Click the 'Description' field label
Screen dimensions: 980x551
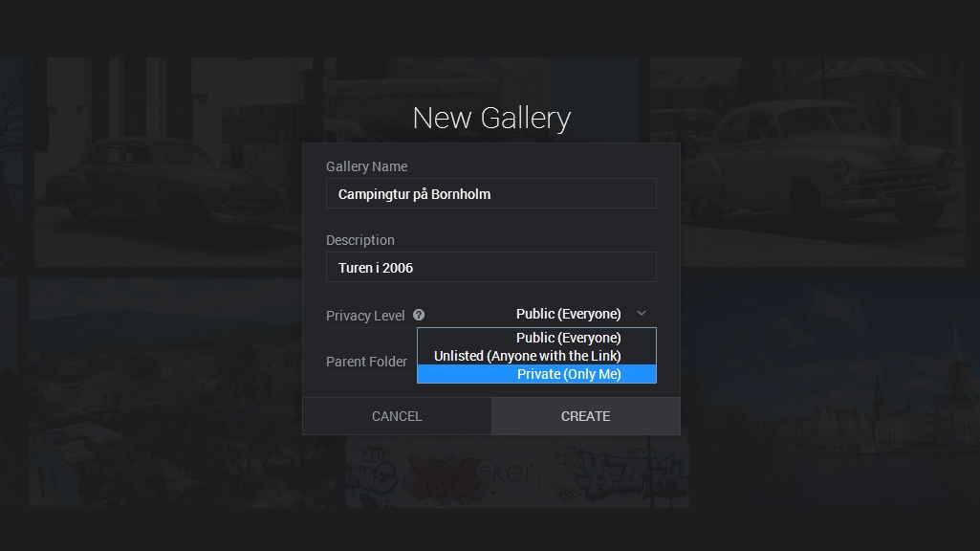pos(360,240)
